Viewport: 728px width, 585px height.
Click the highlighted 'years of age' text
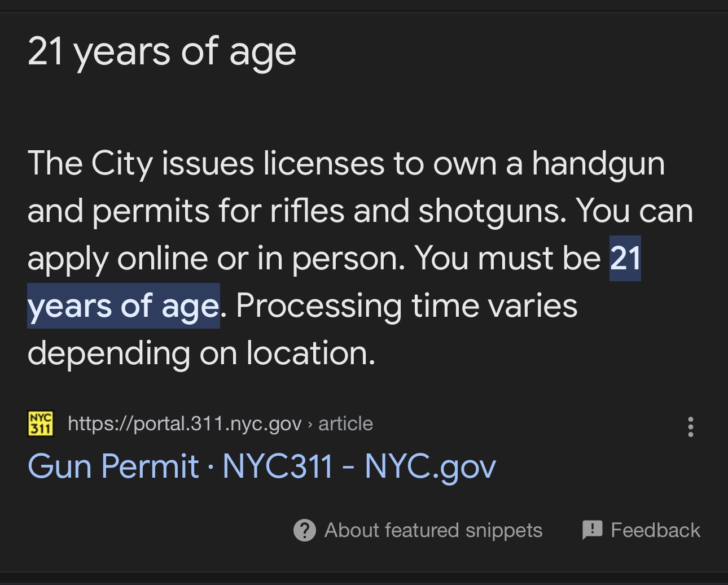(124, 306)
